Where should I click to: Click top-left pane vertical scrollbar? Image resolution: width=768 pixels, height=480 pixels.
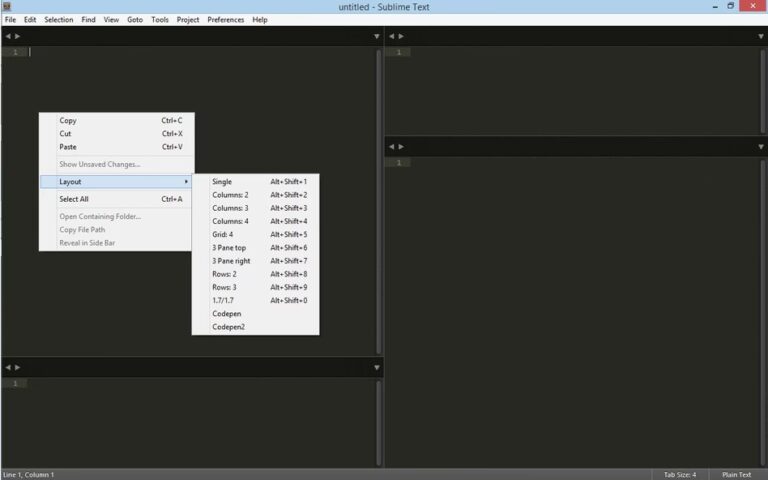click(x=379, y=201)
